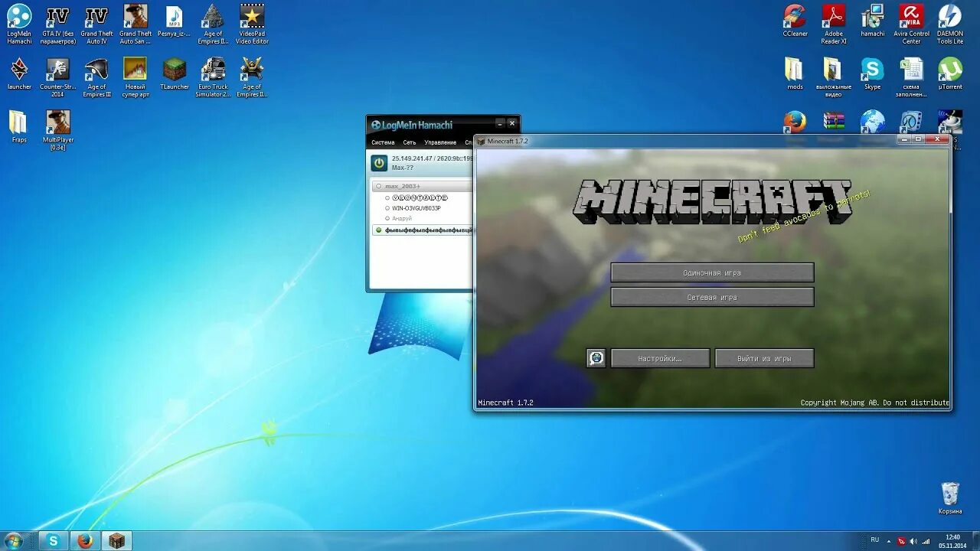The image size is (980, 551).
Task: Open the language globe button in Minecraft
Action: point(596,358)
